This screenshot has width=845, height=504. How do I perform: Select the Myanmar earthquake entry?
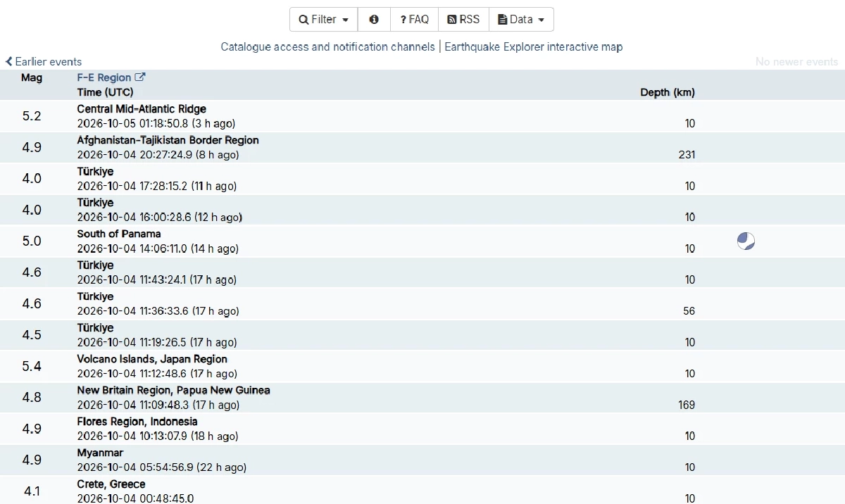[x=423, y=460]
